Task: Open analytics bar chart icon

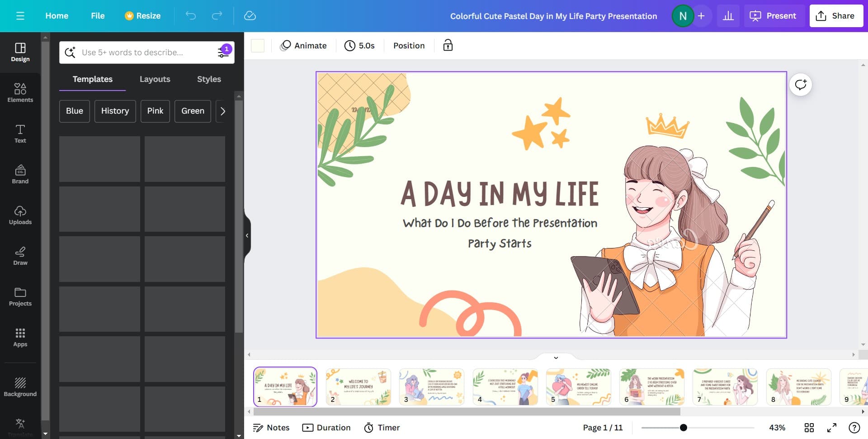Action: [x=728, y=16]
